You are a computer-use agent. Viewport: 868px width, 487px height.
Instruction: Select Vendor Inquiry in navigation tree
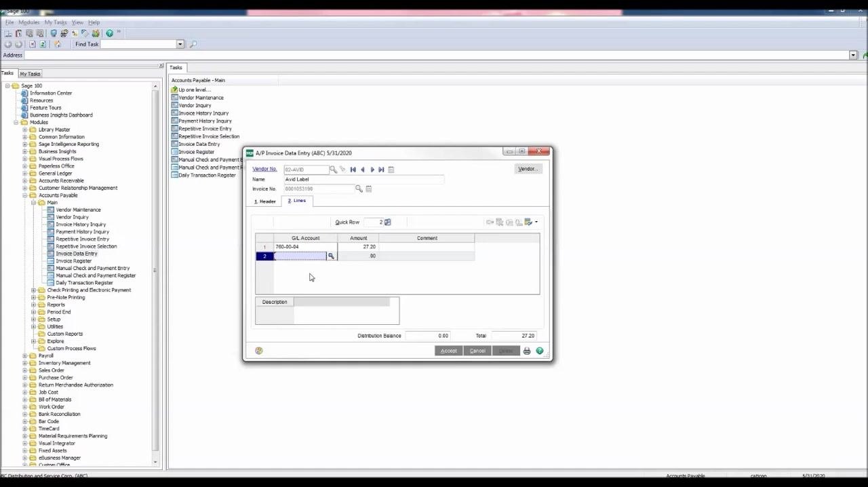coord(72,217)
